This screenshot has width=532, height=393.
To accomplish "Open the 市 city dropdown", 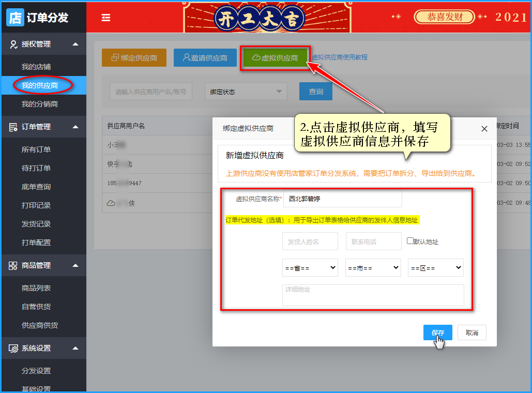I will pos(373,268).
